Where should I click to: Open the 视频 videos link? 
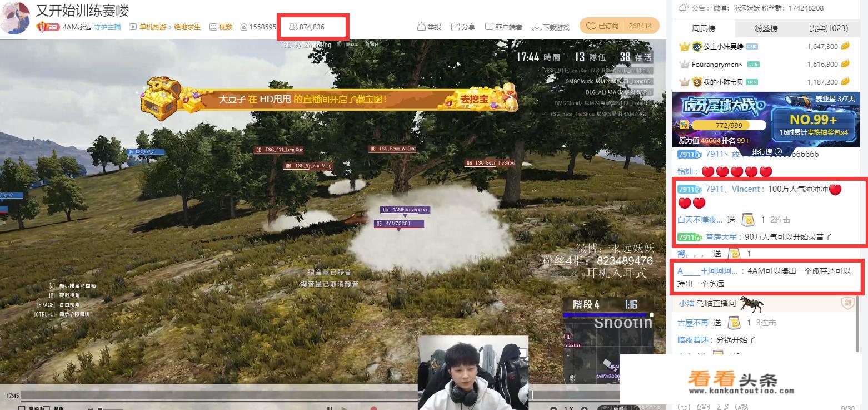click(221, 27)
